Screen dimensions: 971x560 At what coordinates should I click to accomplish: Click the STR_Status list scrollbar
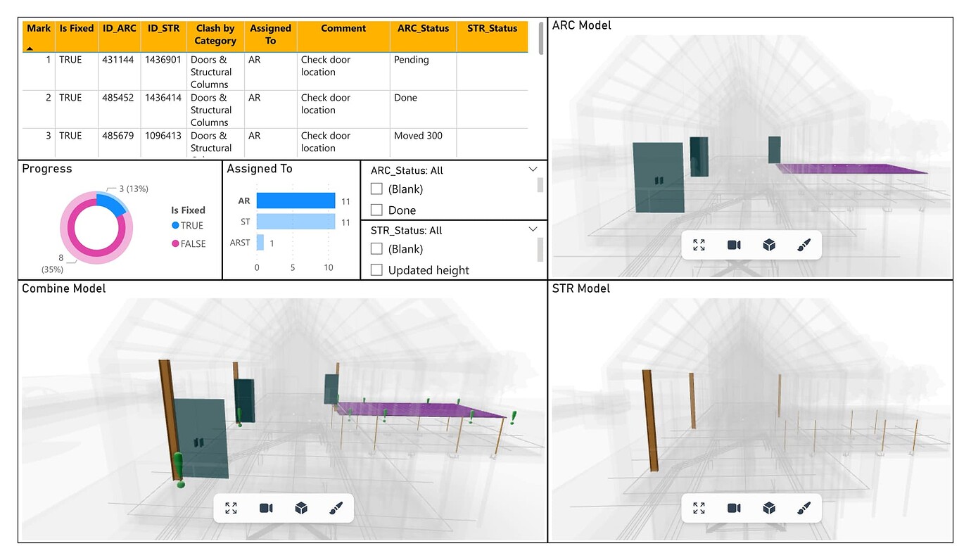540,249
